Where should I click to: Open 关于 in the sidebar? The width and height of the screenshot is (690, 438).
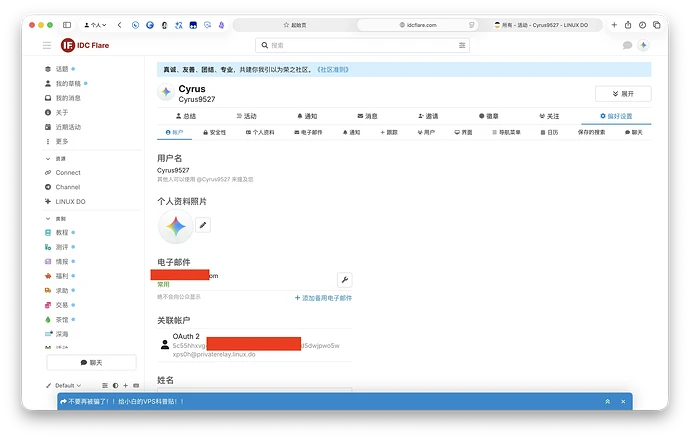62,113
